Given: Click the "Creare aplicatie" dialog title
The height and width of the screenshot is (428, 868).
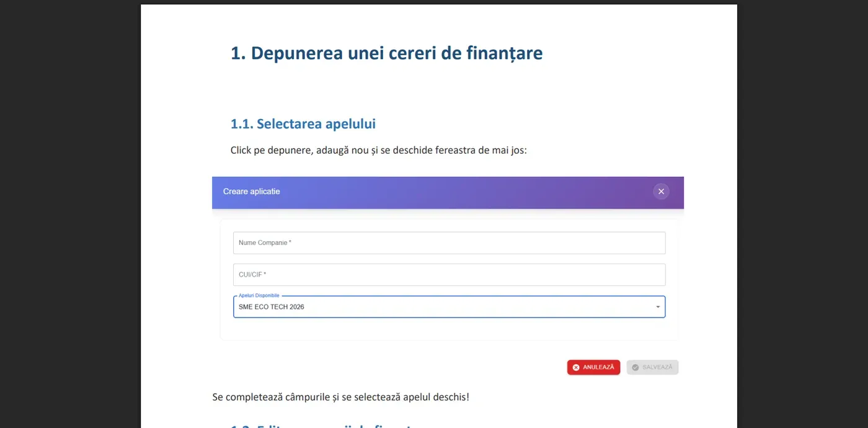Looking at the screenshot, I should 252,192.
